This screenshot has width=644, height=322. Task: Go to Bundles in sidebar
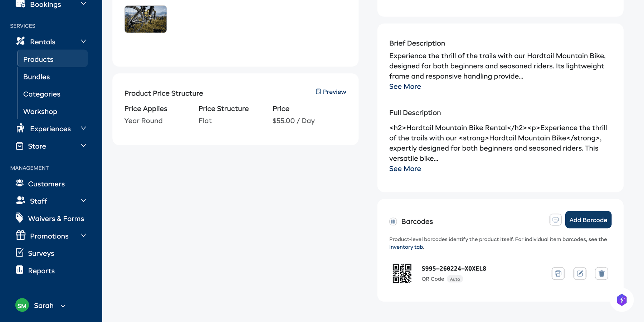pos(36,77)
